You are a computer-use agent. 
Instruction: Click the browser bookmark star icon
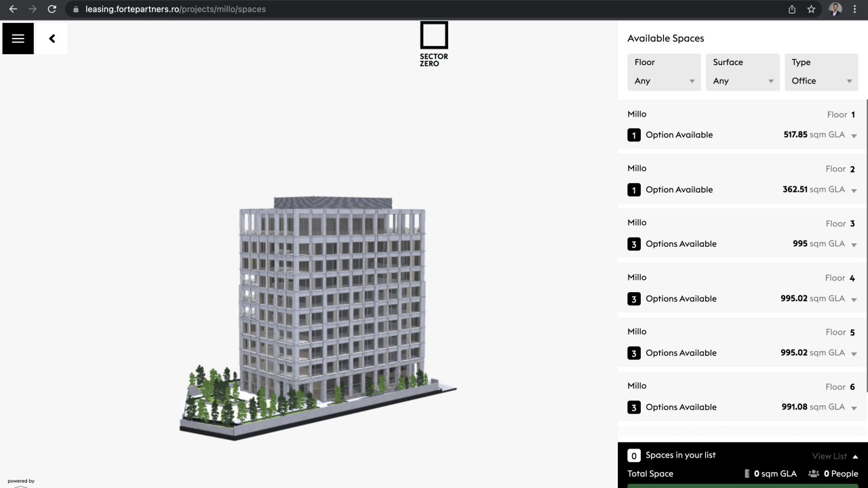811,9
